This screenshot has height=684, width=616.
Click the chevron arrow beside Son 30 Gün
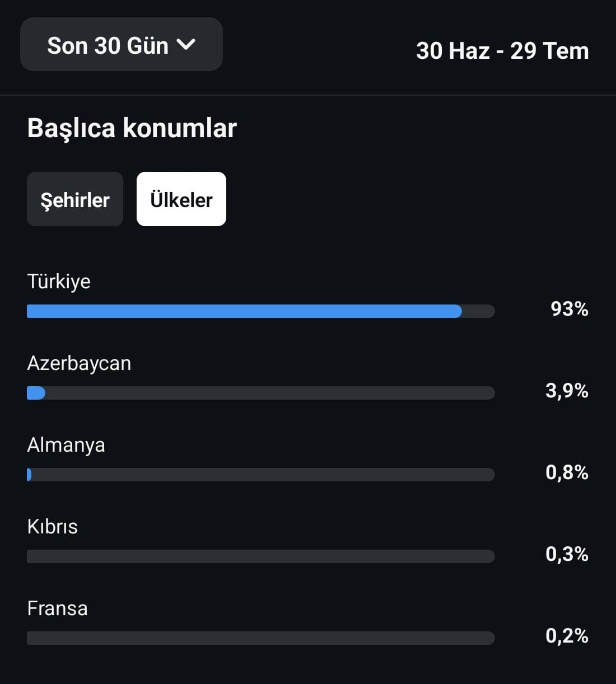click(x=186, y=44)
